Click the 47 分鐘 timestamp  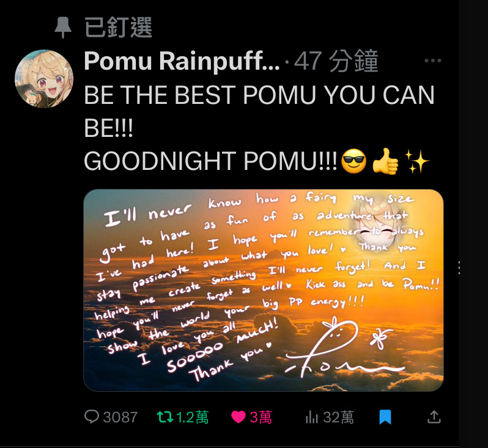336,61
